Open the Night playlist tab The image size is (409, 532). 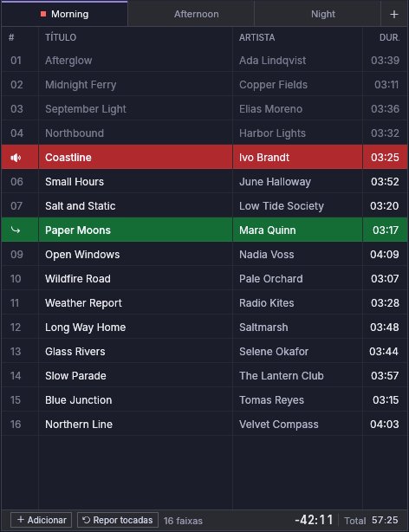(317, 14)
